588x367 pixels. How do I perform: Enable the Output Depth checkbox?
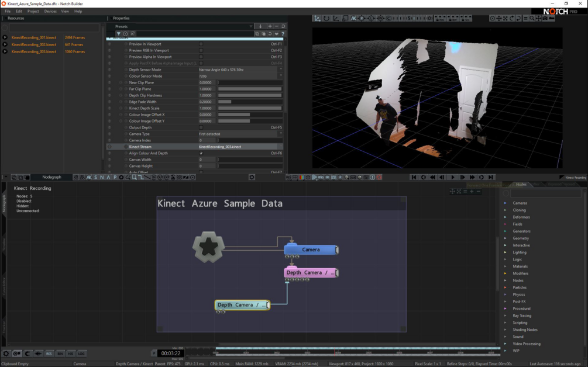click(x=201, y=127)
